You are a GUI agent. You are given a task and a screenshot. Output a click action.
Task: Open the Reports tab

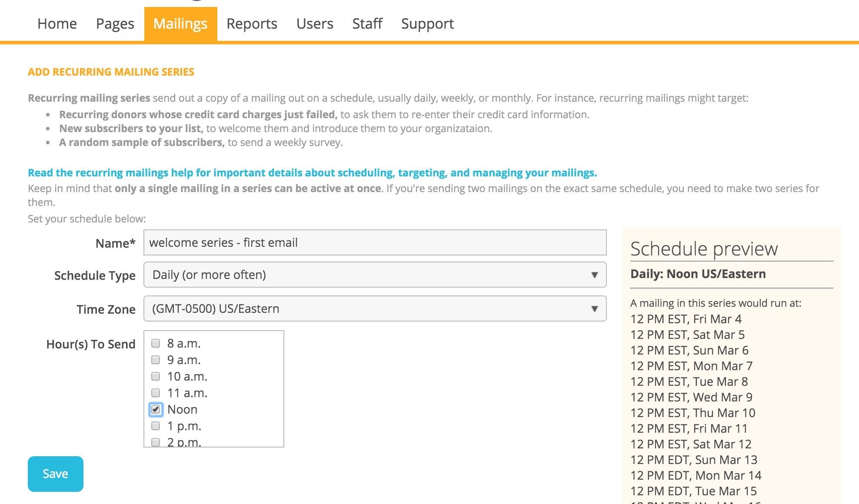pyautogui.click(x=252, y=23)
